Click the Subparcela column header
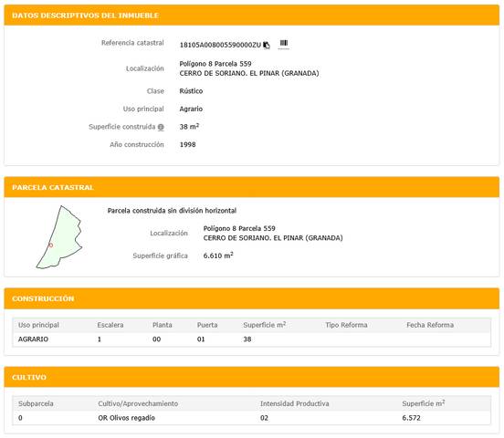Image resolution: width=504 pixels, height=438 pixels. pos(36,403)
